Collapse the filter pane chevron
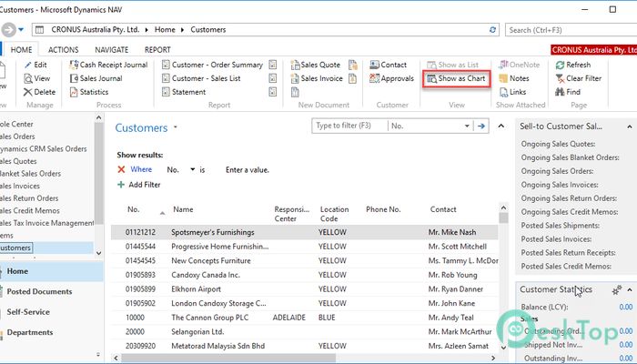 (x=501, y=126)
